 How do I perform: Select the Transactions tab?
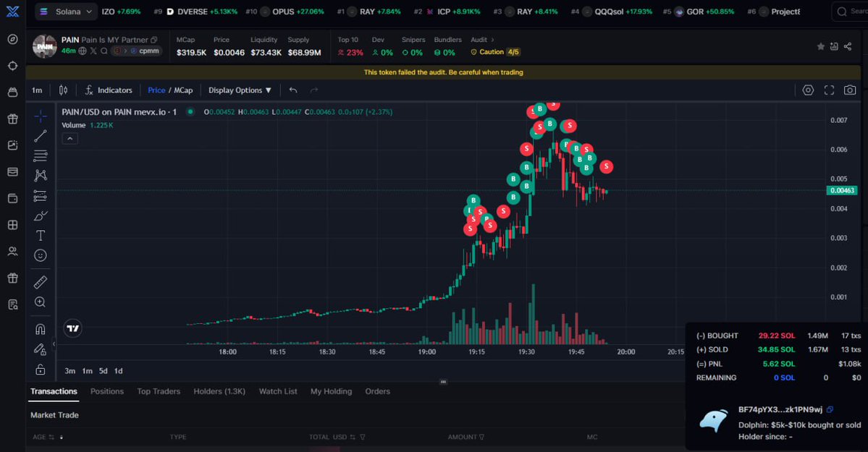click(54, 391)
